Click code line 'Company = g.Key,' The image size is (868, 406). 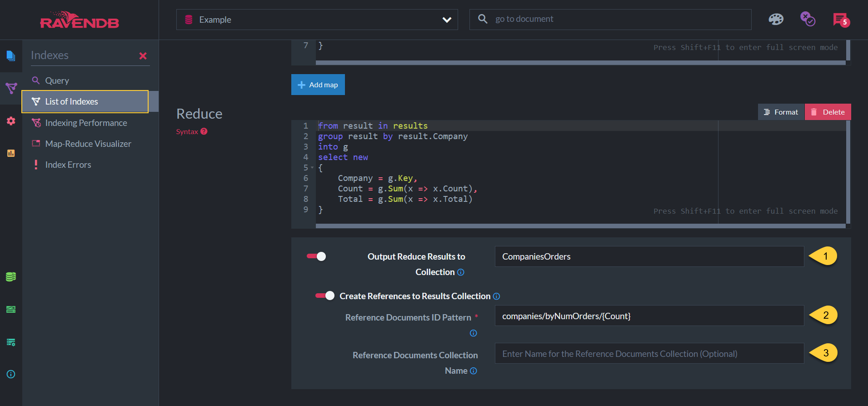[377, 178]
